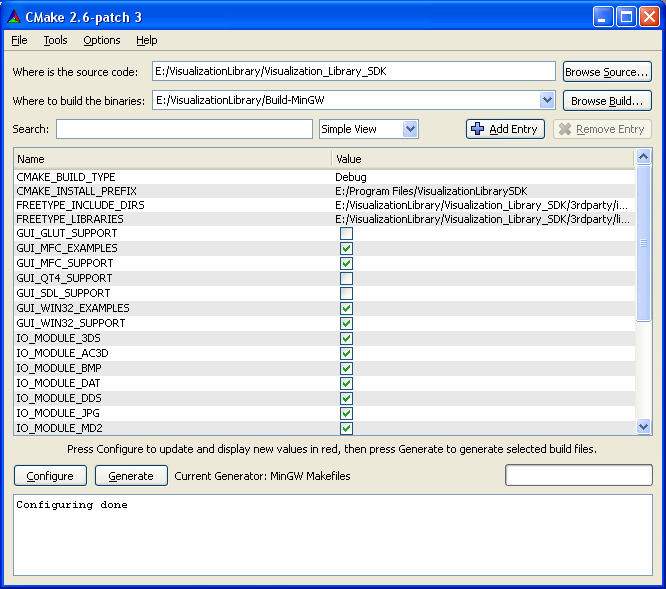666x589 pixels.
Task: Close the CMake window
Action: (648, 16)
